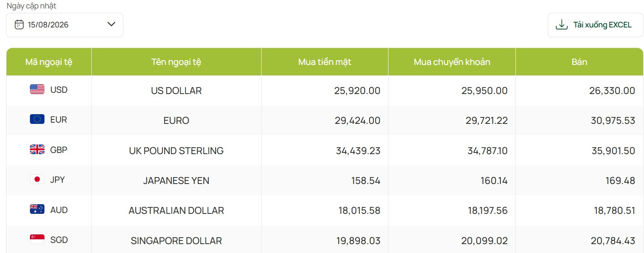Click the Singapore flag icon
This screenshot has height=253, width=644.
pos(37,239)
